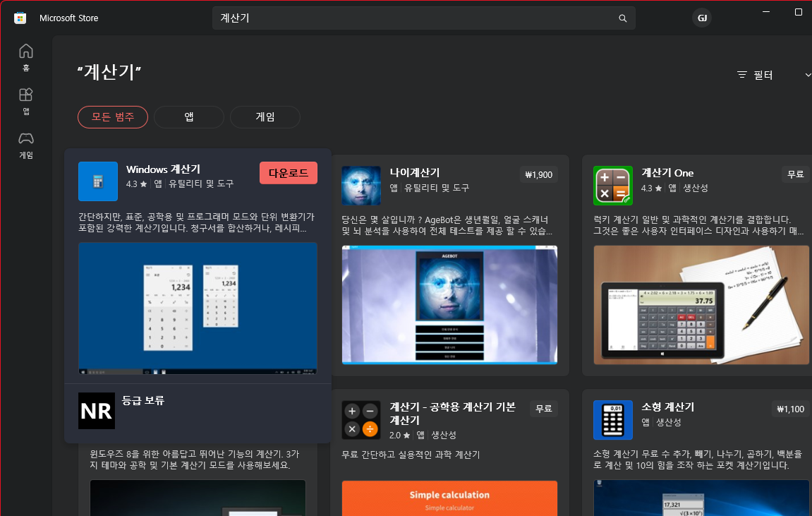Open the Games (게임) sidebar section
The width and height of the screenshot is (812, 516).
[26, 145]
